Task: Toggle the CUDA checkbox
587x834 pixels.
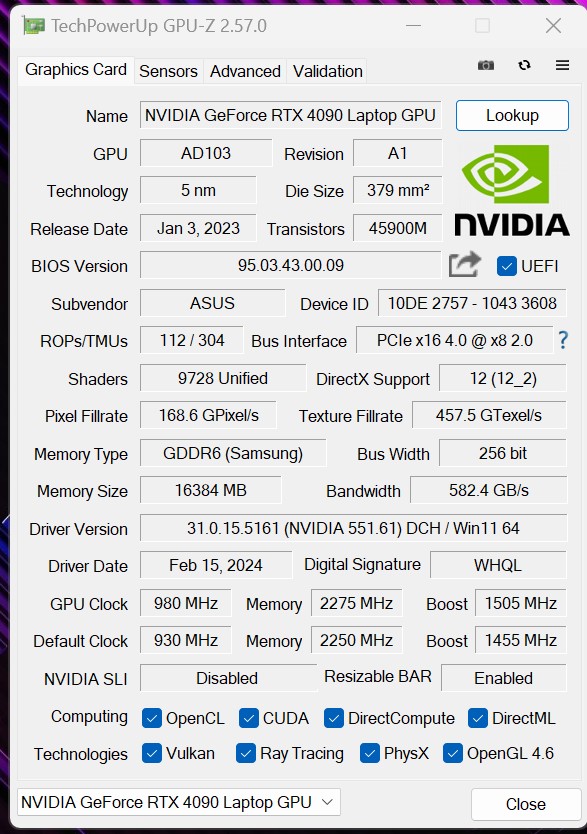Action: (248, 719)
